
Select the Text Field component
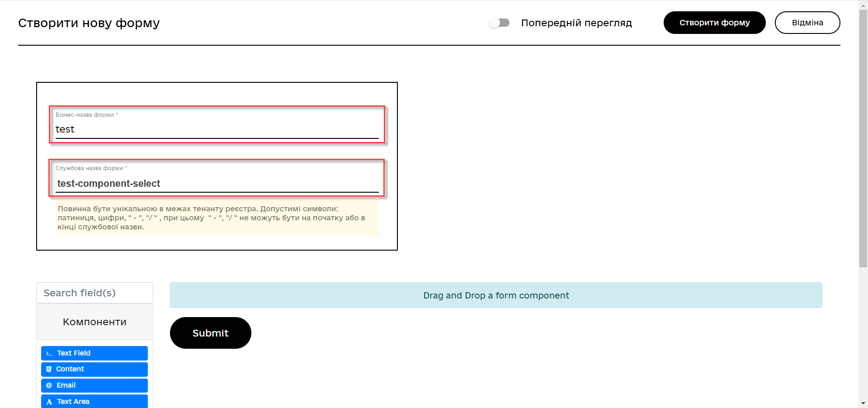pyautogui.click(x=94, y=353)
